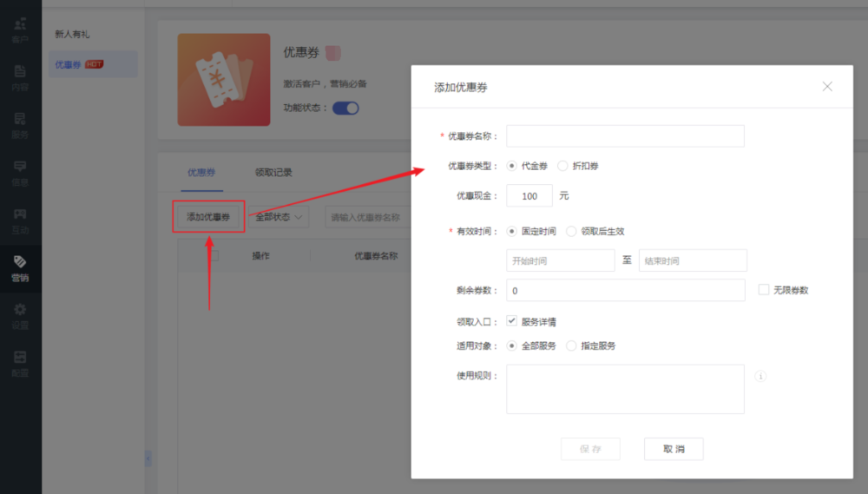Open the 开始时间 date picker
868x494 pixels.
click(x=560, y=260)
